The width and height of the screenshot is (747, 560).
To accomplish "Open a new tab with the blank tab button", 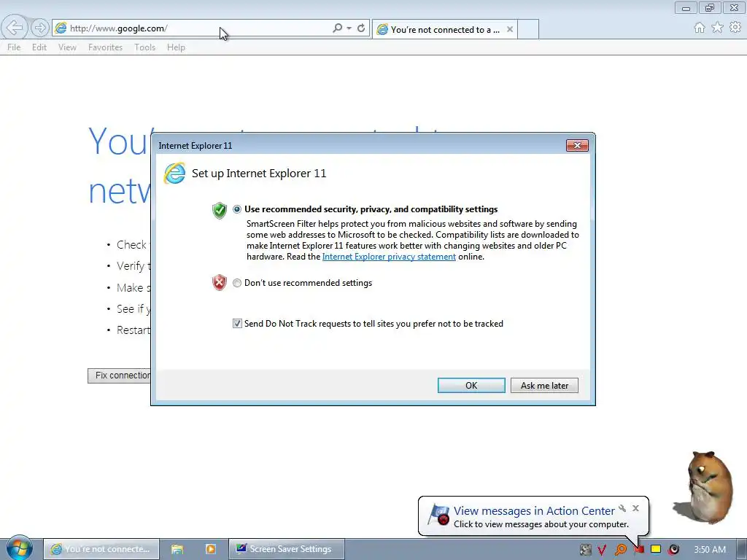I will pyautogui.click(x=528, y=29).
